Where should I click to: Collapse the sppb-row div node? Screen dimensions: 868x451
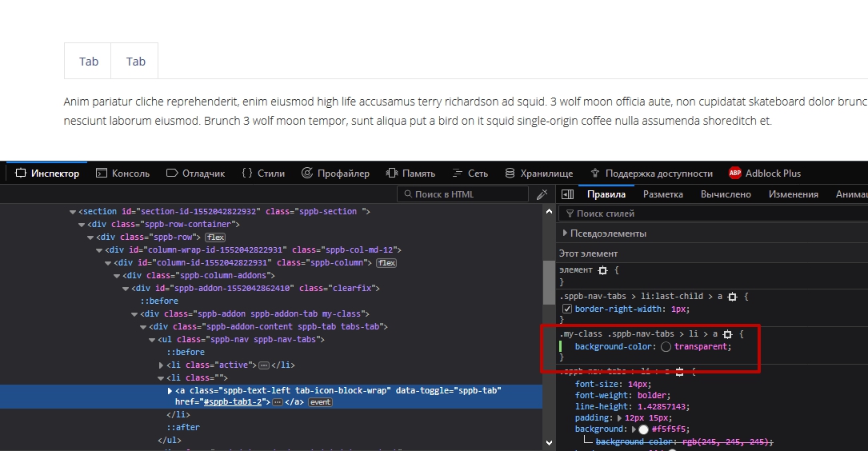pyautogui.click(x=90, y=237)
